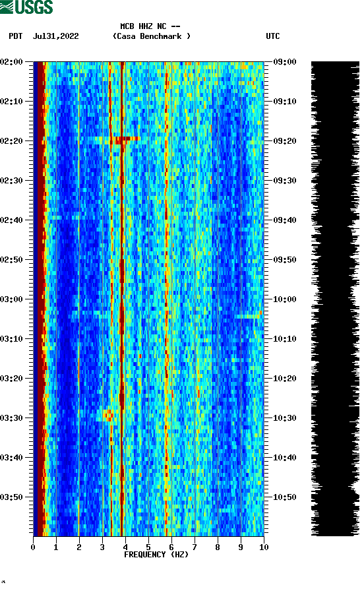Click frequency axis tick label '4'
The height and width of the screenshot is (589, 364).
pos(125,547)
